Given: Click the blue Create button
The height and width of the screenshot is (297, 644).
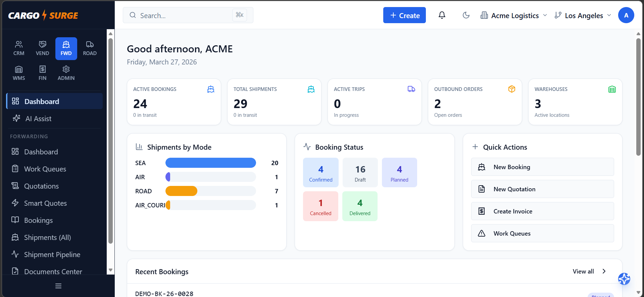Looking at the screenshot, I should coord(404,15).
